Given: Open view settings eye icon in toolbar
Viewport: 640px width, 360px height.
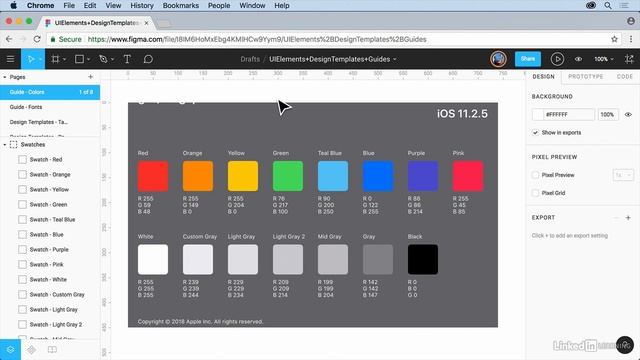Looking at the screenshot, I should [x=578, y=59].
